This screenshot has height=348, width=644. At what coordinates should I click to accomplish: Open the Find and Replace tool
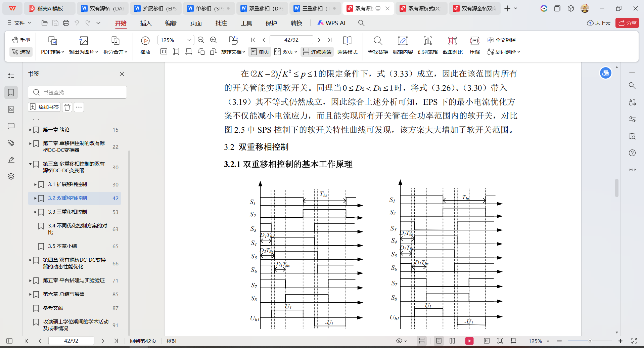point(378,45)
